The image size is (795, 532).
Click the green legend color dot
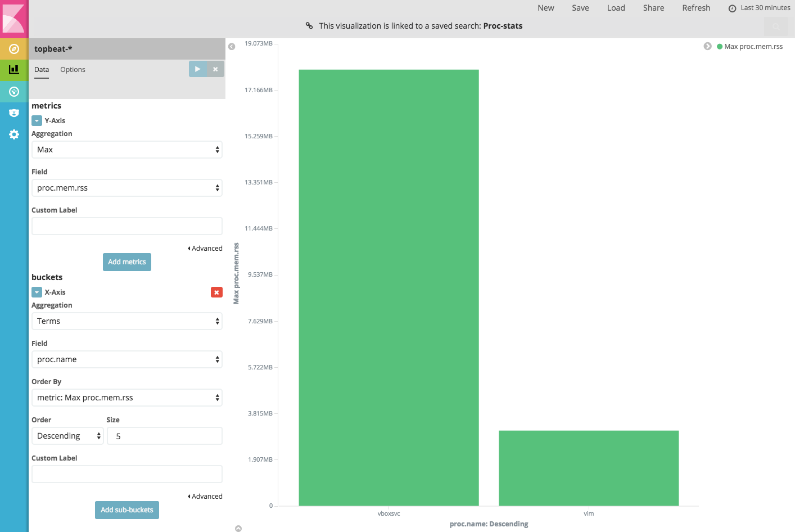pos(720,47)
